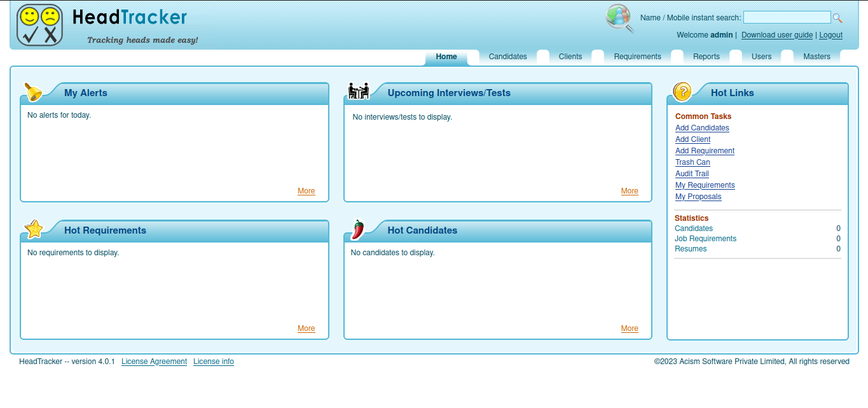This screenshot has width=868, height=408.
Task: Open the Home tab
Action: [446, 57]
